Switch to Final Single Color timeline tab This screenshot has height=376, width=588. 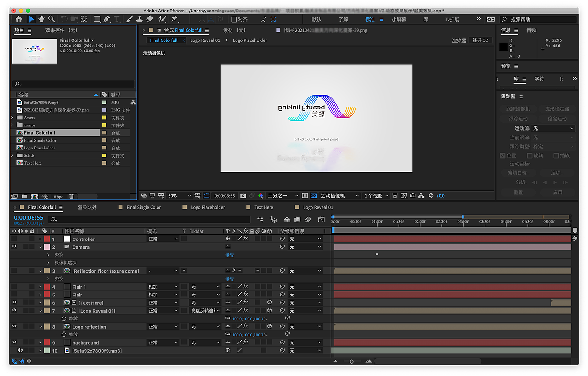coord(144,207)
